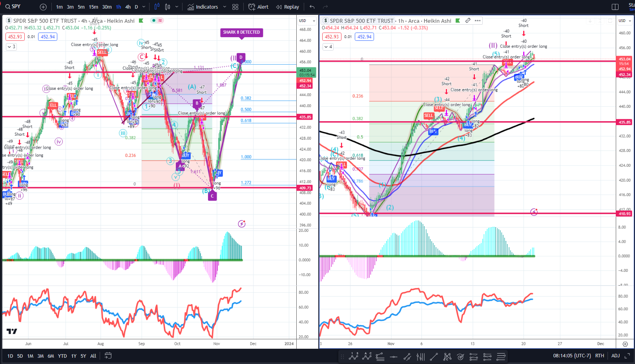Toggle RTH trading session
Screen dimensions: 635x364
coord(599,356)
